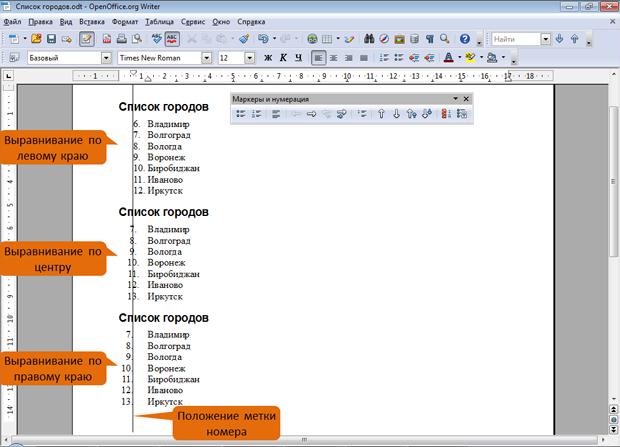Move list item up arrow

[381, 114]
